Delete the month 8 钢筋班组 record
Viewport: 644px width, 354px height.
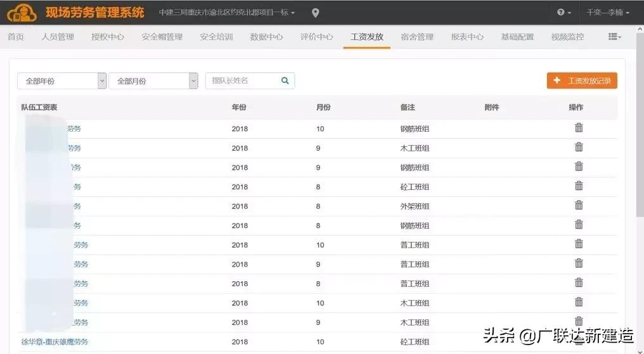tap(579, 224)
